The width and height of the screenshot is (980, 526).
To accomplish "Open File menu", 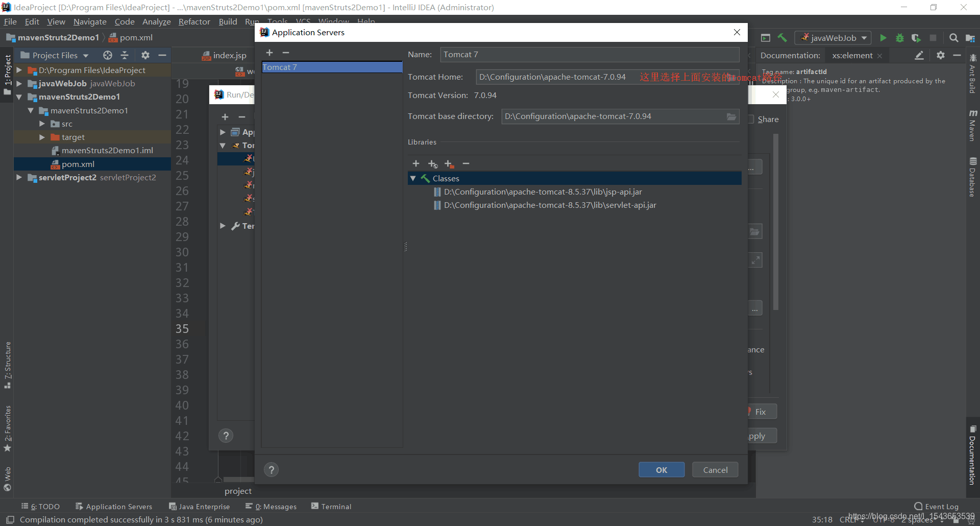I will click(10, 21).
